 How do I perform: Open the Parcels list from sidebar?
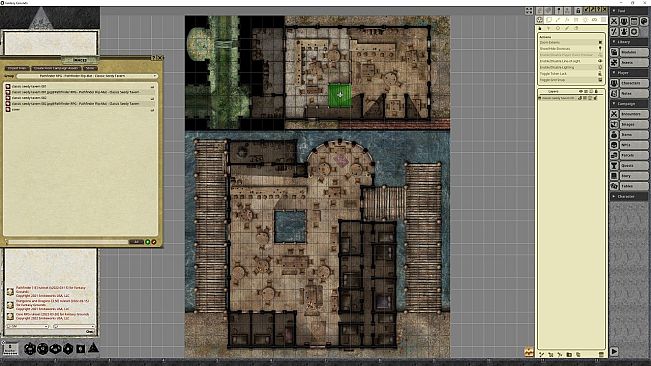coord(634,155)
